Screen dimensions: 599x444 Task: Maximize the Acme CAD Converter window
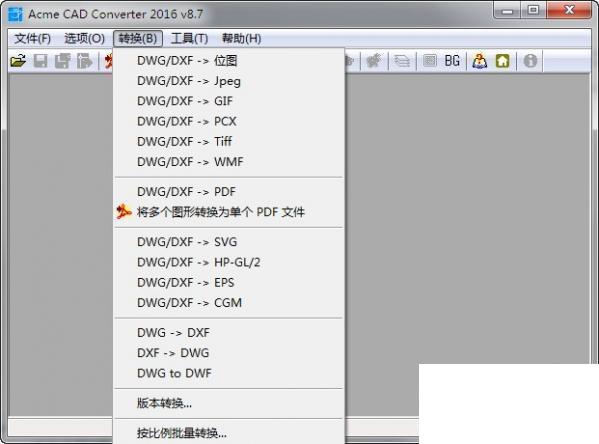533,10
